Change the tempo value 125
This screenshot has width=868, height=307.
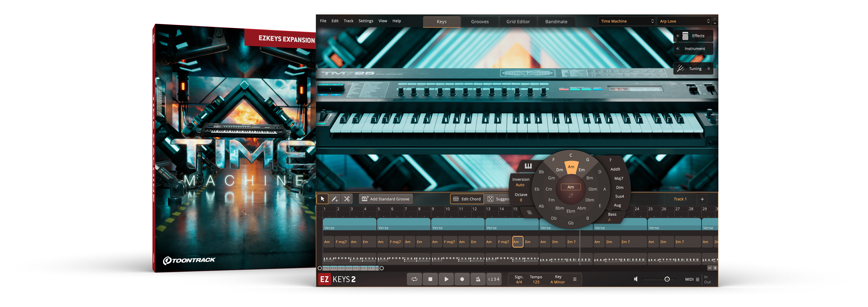tap(536, 282)
